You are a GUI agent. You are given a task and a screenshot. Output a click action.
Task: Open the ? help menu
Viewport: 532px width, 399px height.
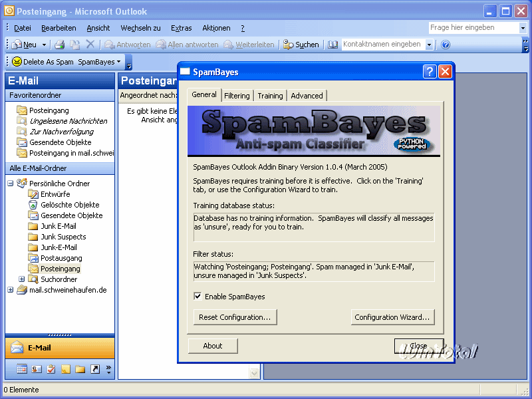pyautogui.click(x=243, y=28)
